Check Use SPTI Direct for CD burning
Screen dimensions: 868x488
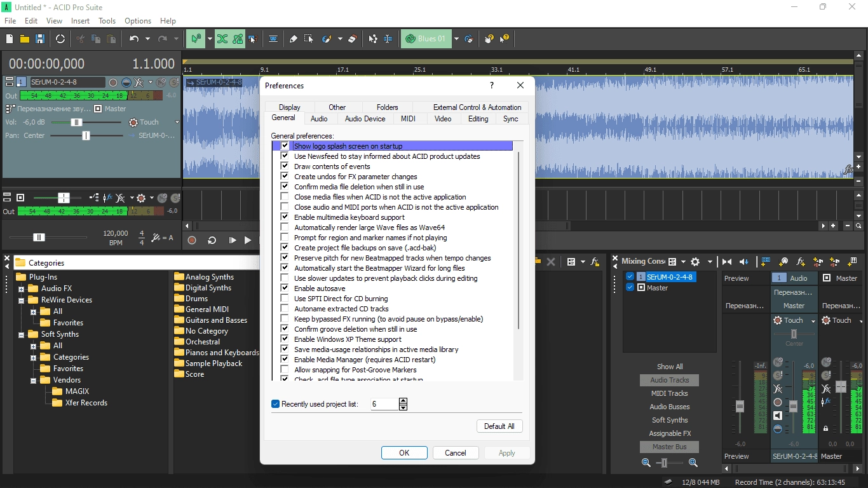[285, 299]
